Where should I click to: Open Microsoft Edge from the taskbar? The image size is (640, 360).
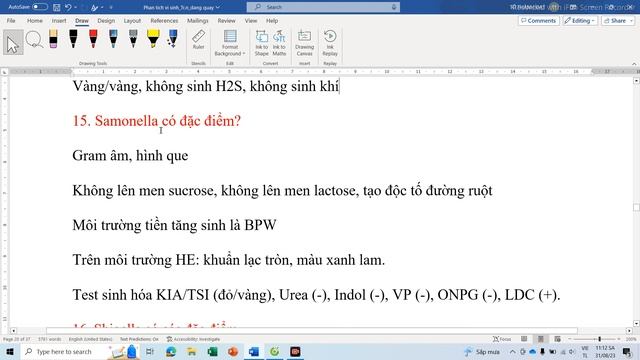(x=171, y=351)
